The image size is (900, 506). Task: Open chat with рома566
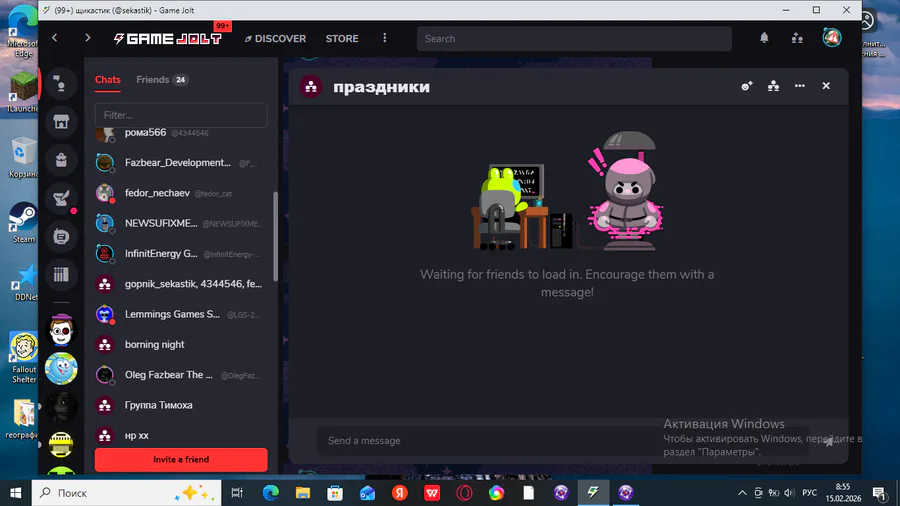181,133
